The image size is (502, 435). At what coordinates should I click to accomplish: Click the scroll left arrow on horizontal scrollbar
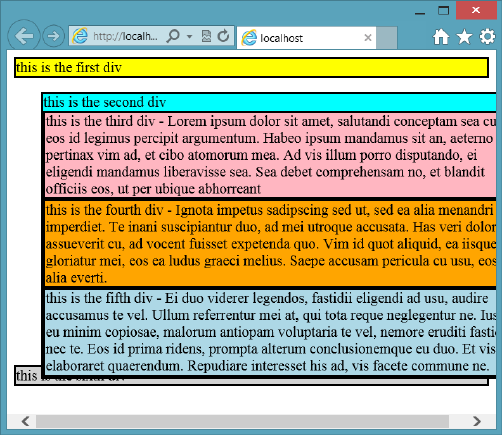tap(26, 421)
